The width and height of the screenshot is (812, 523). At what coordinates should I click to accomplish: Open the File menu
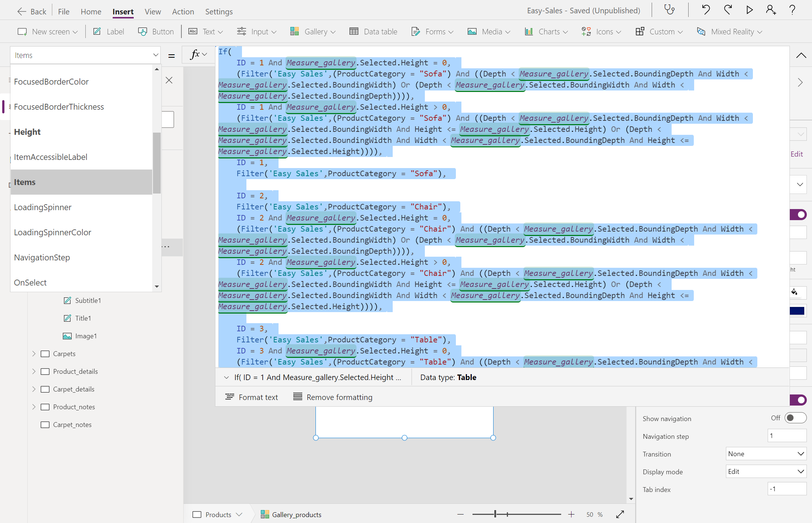pos(64,11)
